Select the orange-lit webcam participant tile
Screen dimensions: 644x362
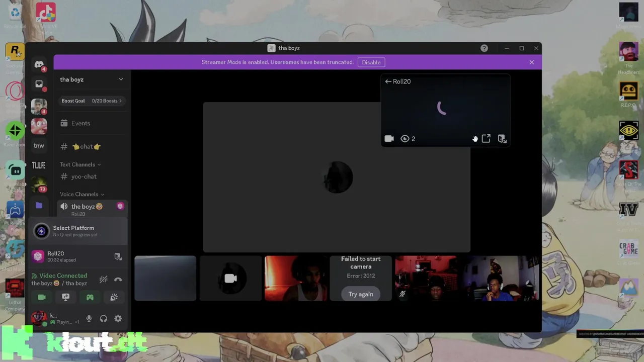(x=296, y=279)
